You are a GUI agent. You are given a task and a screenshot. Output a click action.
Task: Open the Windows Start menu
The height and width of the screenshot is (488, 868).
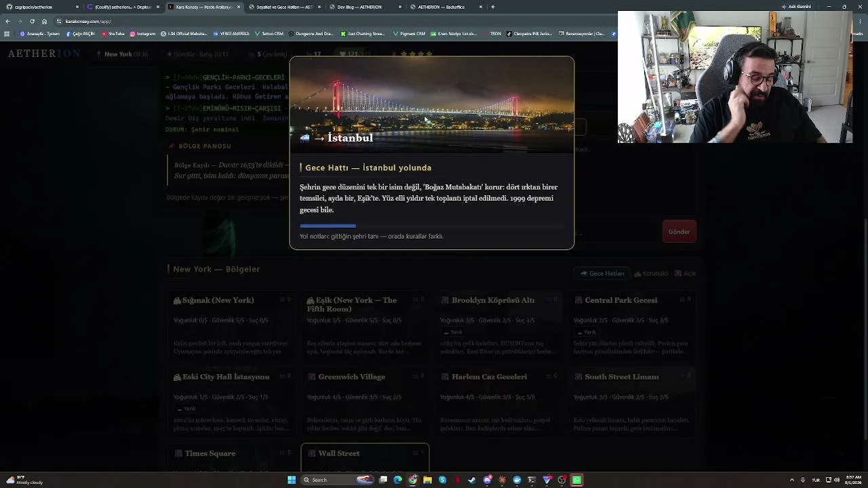(292, 480)
